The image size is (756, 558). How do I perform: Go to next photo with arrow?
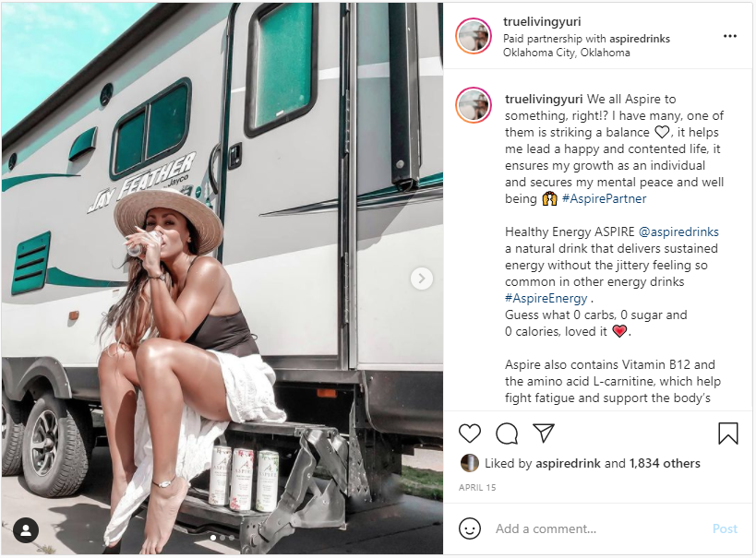(x=421, y=279)
